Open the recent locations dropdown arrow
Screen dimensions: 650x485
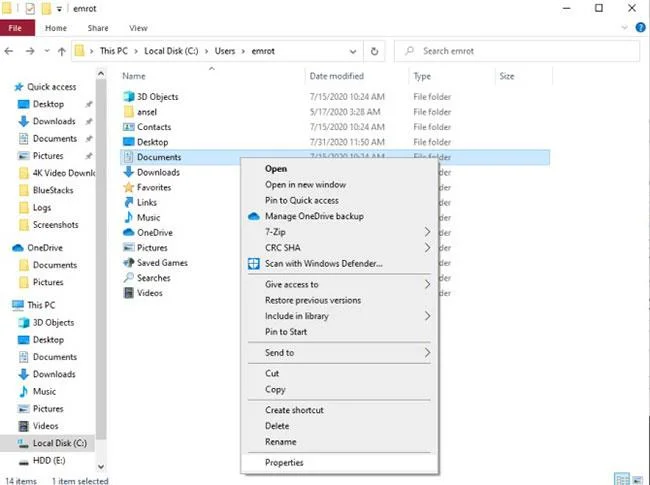[x=47, y=51]
